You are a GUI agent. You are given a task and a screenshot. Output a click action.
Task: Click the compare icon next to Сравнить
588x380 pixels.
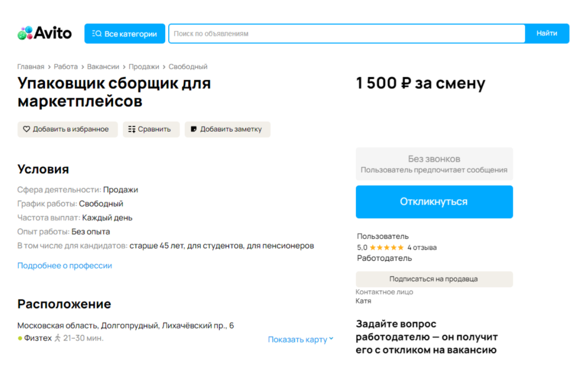point(132,129)
